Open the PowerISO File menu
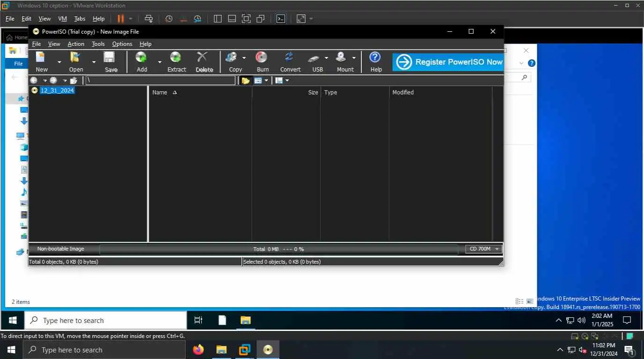The height and width of the screenshot is (359, 644). point(37,44)
